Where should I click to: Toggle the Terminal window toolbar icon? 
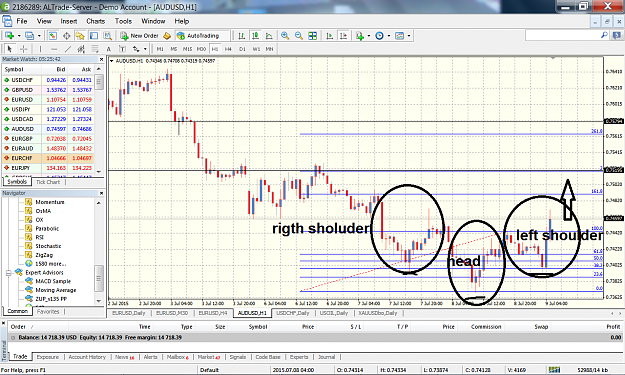94,36
